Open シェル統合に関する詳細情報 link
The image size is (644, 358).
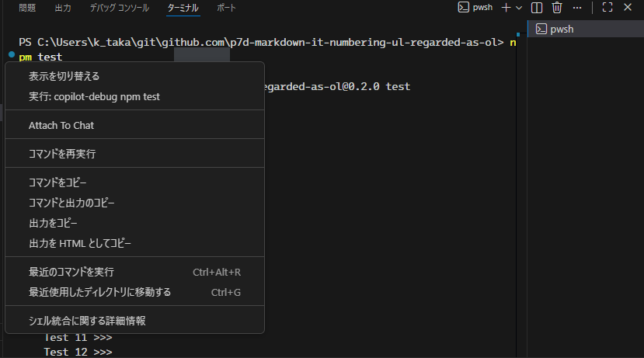tap(87, 320)
